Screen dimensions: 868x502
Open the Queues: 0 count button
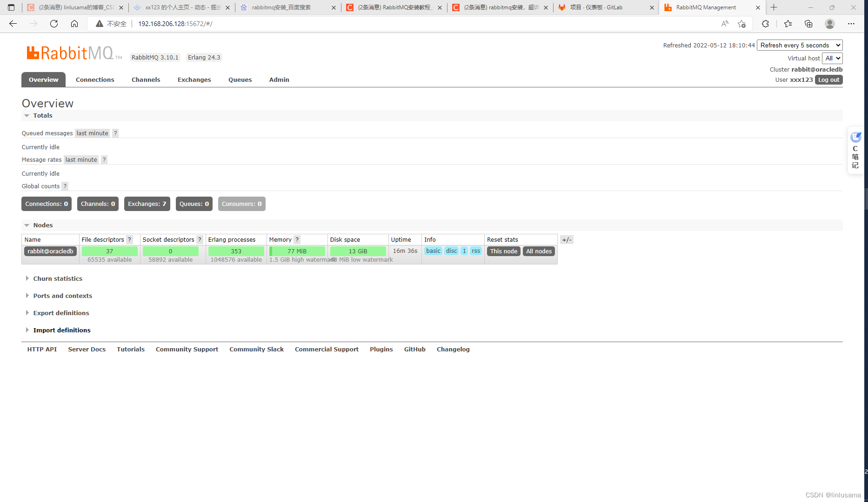pyautogui.click(x=194, y=204)
